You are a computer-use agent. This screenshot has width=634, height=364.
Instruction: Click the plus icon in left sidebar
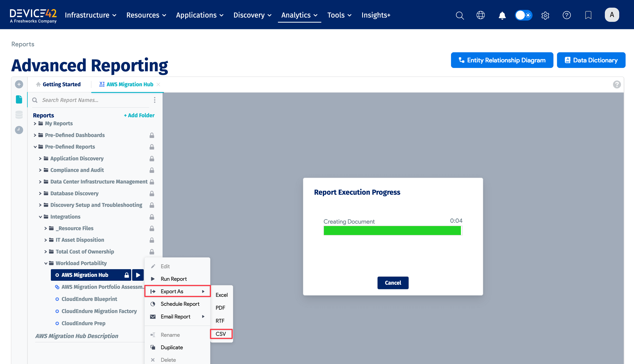tap(19, 84)
